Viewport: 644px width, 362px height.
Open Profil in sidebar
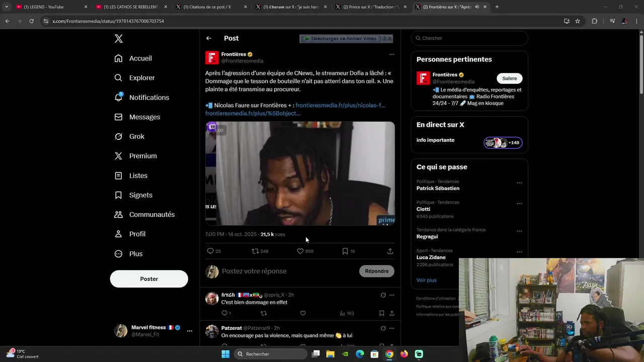pos(130,234)
